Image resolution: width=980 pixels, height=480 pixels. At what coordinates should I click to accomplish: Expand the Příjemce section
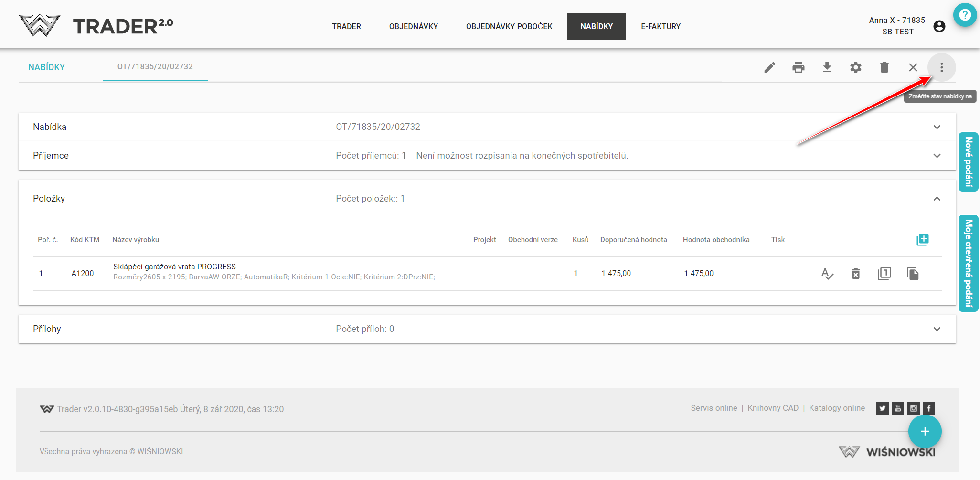tap(937, 156)
